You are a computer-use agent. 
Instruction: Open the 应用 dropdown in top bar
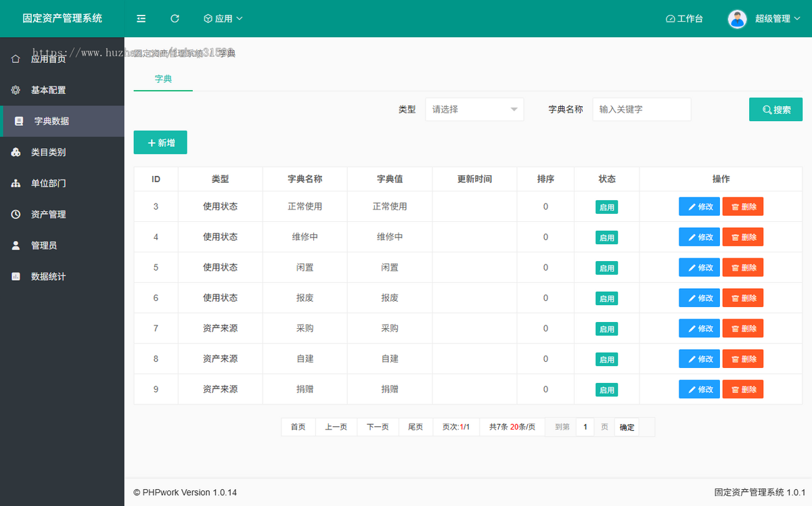[x=223, y=18]
